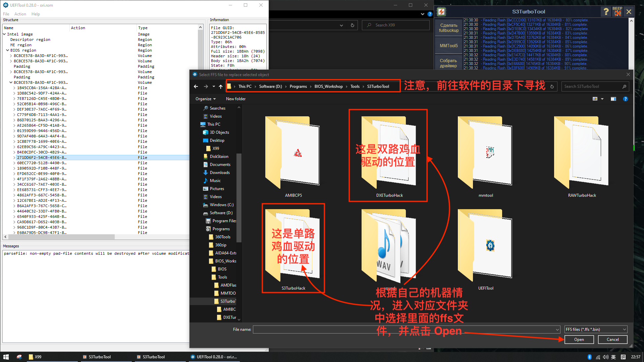The width and height of the screenshot is (644, 362).
Task: Select Downloads in navigation pane
Action: (219, 173)
